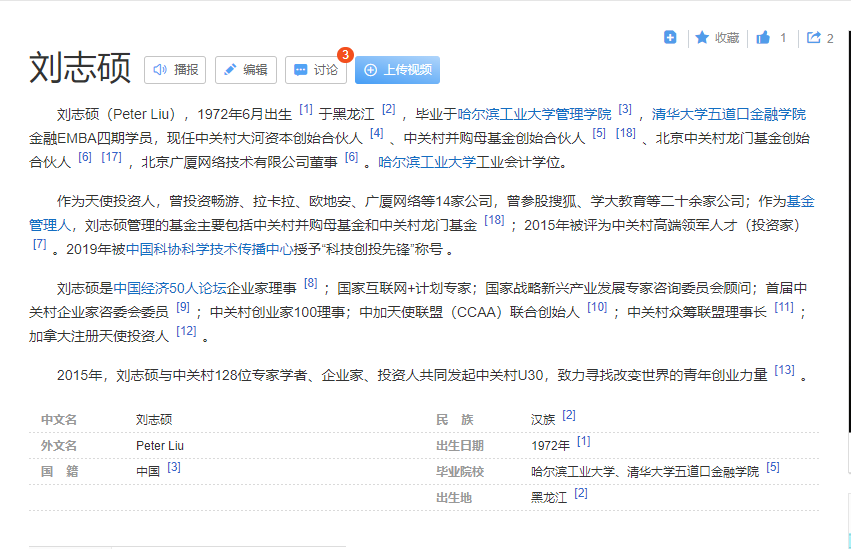Click reference [12] after 加拿大注册天使投资人
Screen dimensions: 851x549
187,330
